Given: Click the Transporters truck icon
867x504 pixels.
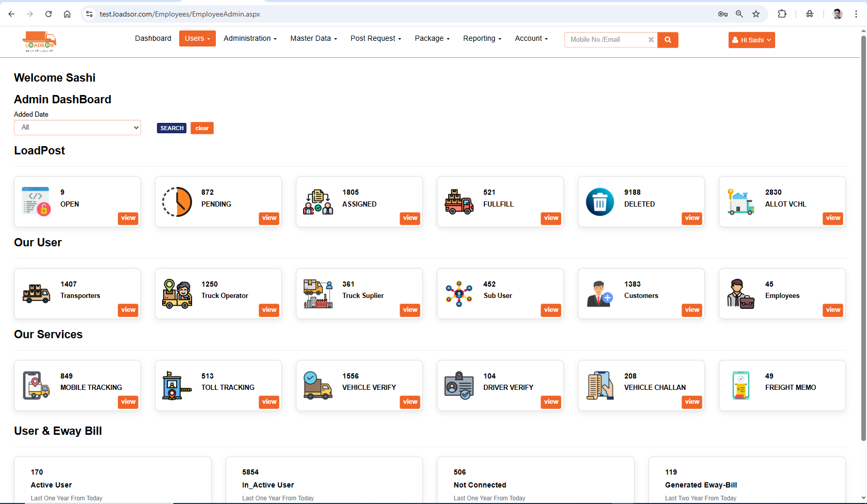Looking at the screenshot, I should click(x=36, y=293).
